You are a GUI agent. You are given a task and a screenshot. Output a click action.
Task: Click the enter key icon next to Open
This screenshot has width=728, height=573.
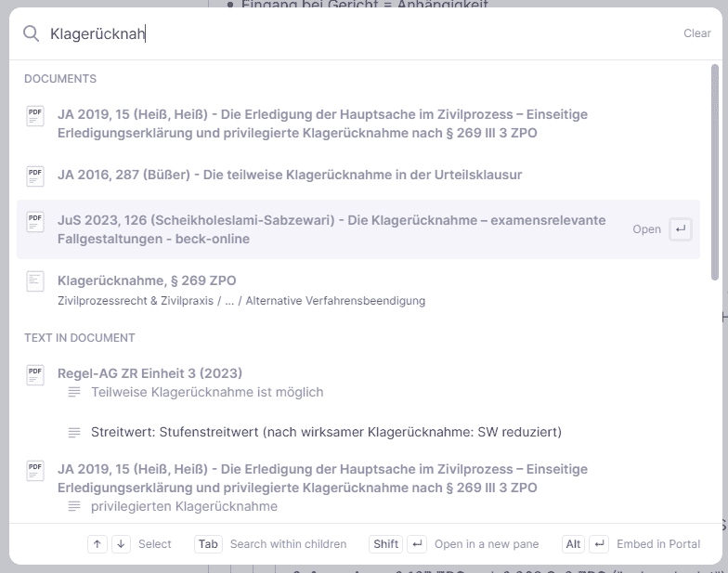pyautogui.click(x=680, y=229)
